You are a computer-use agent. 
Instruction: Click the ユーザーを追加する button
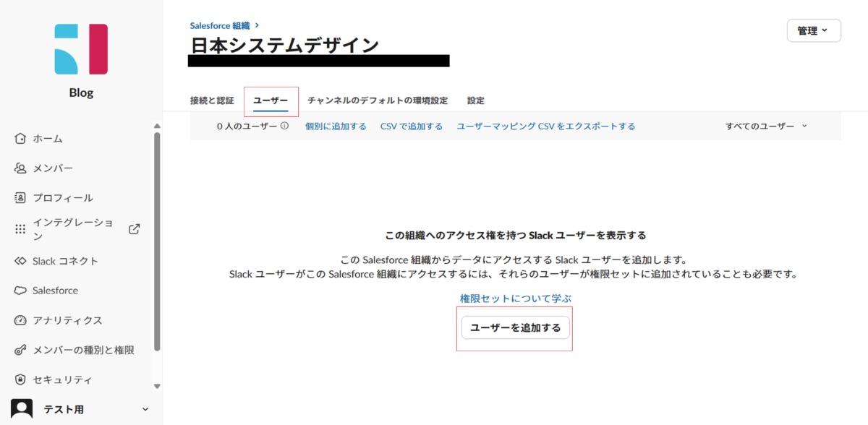pyautogui.click(x=516, y=327)
